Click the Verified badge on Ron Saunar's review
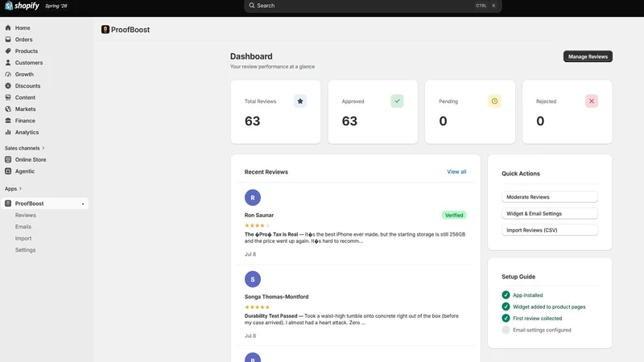 454,215
